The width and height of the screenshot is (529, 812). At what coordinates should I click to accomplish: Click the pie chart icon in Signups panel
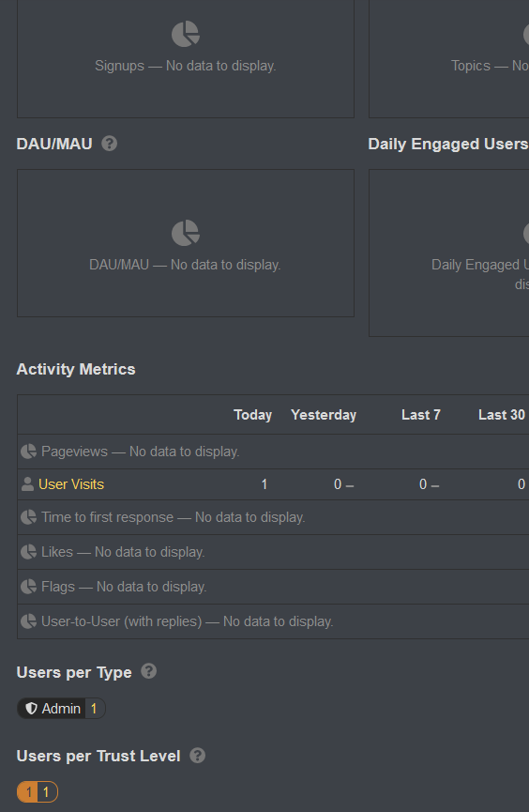186,34
